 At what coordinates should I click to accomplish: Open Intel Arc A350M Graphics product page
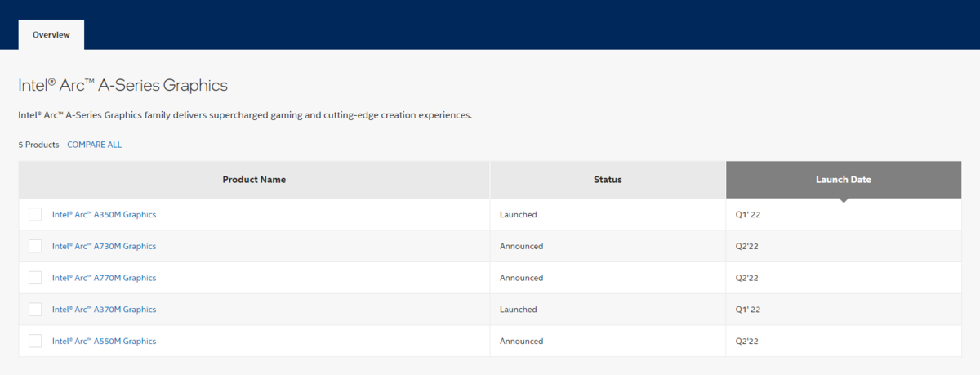pos(104,215)
